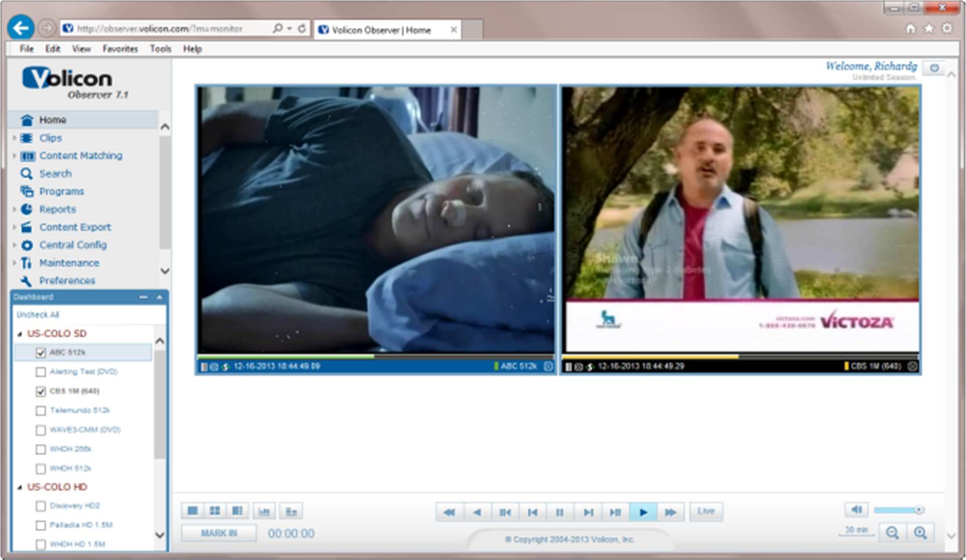The height and width of the screenshot is (560, 966).
Task: Switch to the 2x2 grid layout icon
Action: click(x=215, y=510)
